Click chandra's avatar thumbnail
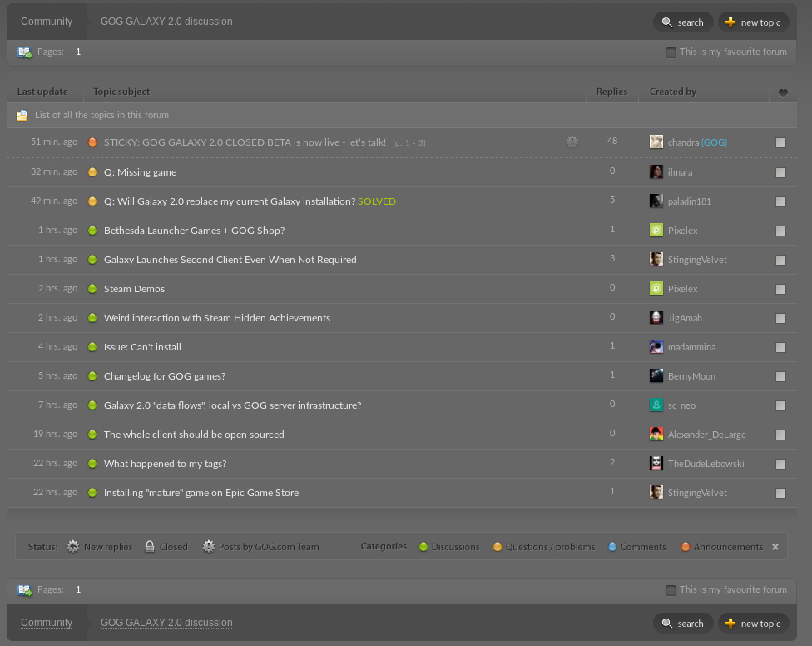812x646 pixels. [x=656, y=142]
